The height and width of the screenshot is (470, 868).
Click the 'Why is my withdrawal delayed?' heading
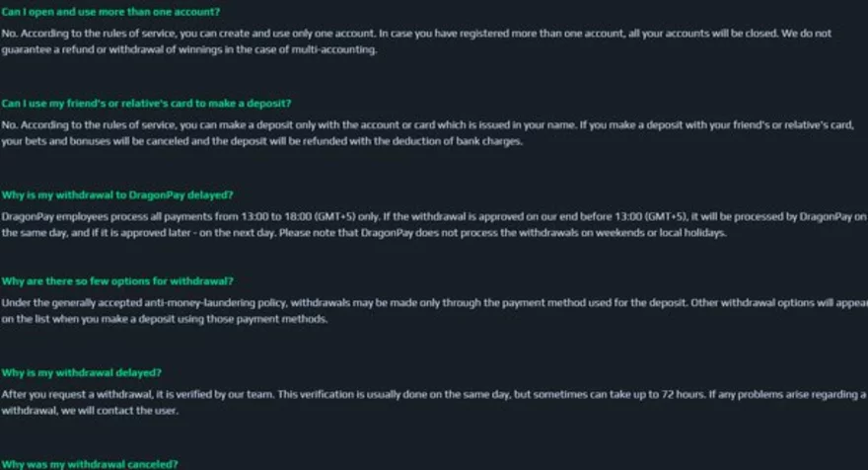[x=82, y=372]
